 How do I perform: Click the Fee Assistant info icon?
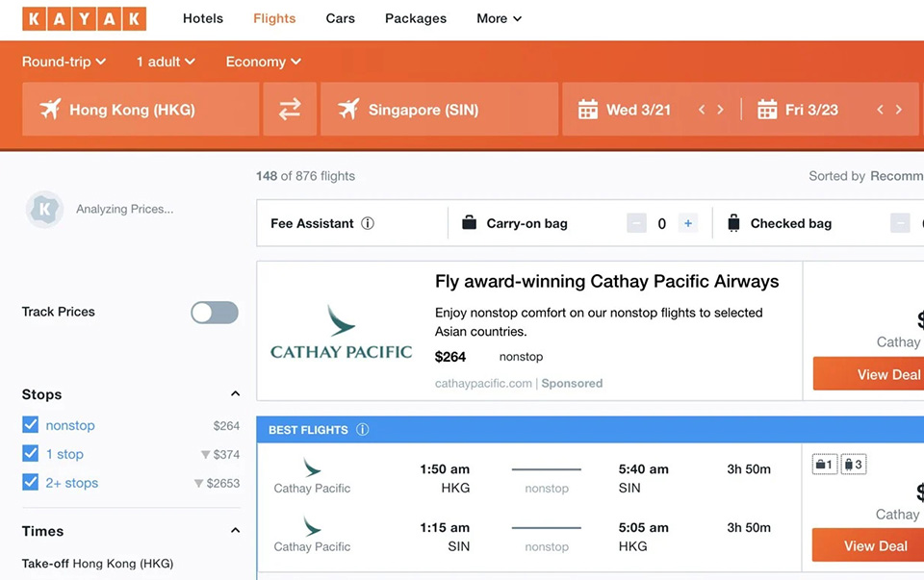(x=368, y=223)
